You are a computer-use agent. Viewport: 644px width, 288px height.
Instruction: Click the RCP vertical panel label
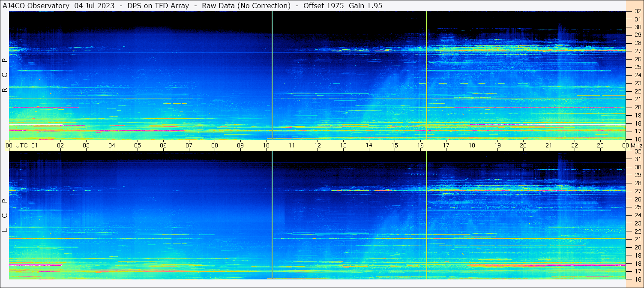[x=5, y=75]
